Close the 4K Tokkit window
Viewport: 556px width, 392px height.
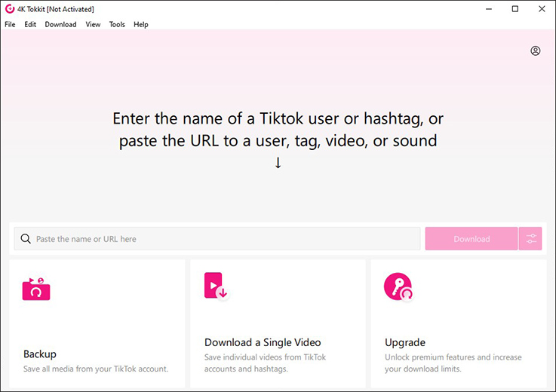pos(542,9)
